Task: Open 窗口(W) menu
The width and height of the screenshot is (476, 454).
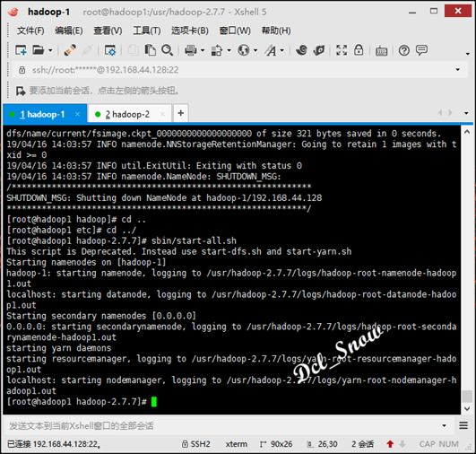Action: [235, 31]
